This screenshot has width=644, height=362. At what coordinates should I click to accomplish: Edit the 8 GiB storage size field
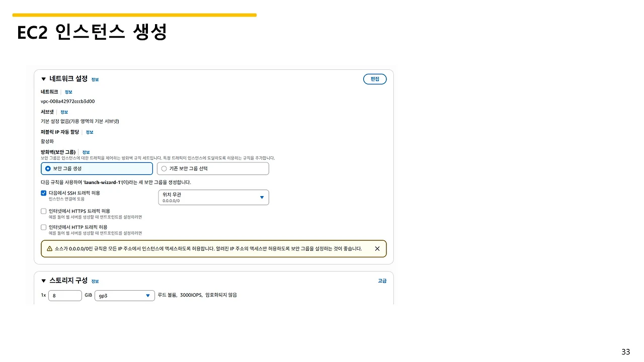64,296
